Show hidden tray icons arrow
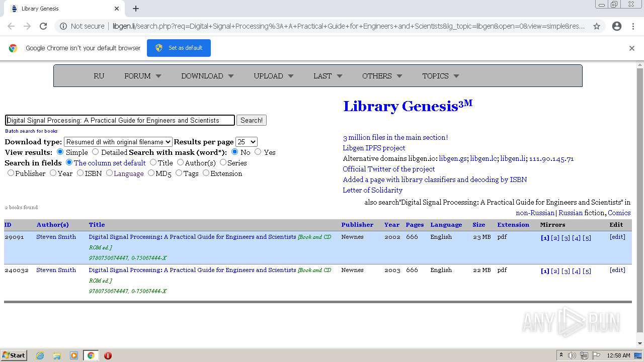 561,355
